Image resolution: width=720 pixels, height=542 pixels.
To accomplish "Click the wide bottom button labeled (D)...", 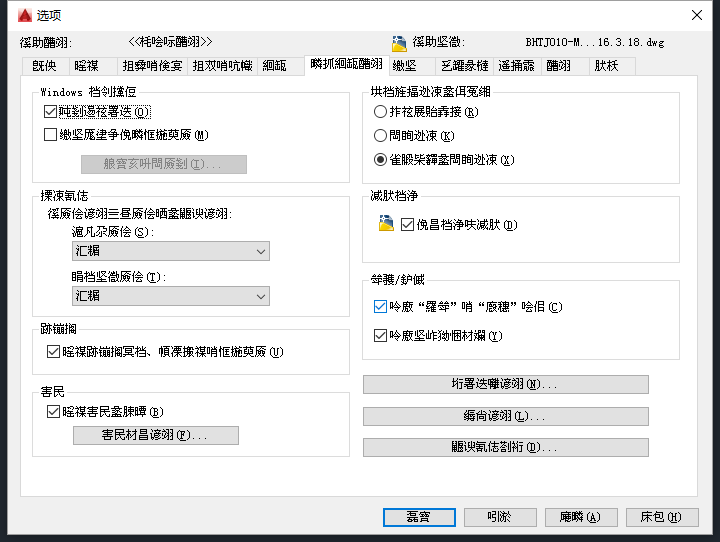I will 506,447.
